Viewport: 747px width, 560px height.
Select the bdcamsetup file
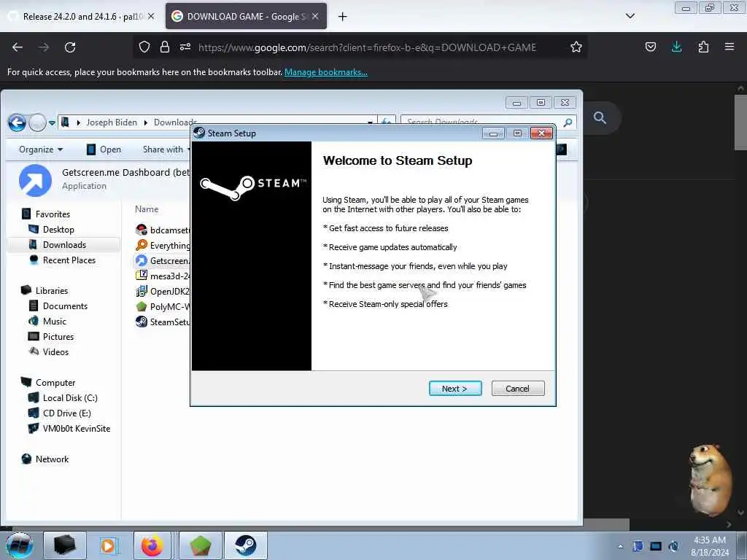coord(163,230)
